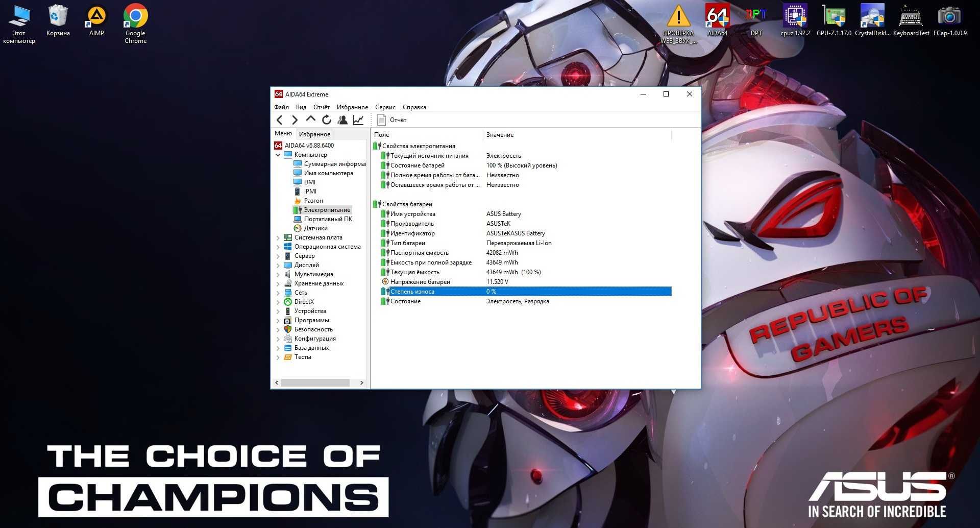Go back with the toolbar back arrow
The image size is (980, 528).
pos(279,120)
